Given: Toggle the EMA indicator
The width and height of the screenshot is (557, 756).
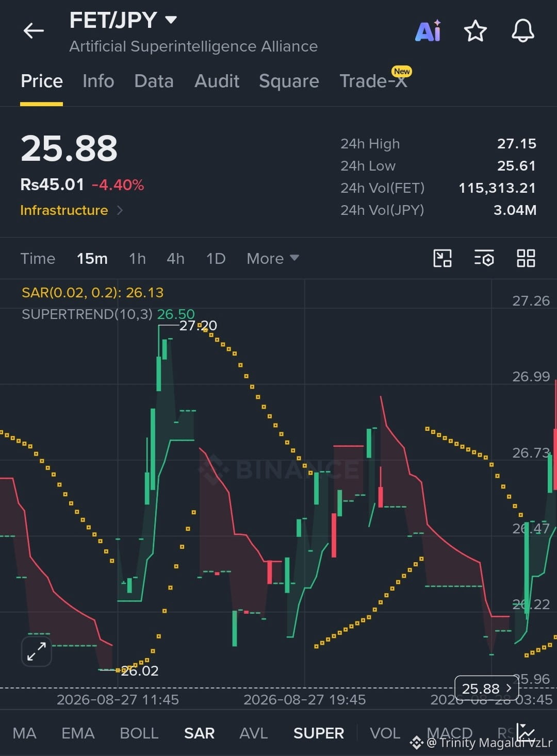Looking at the screenshot, I should click(x=78, y=733).
